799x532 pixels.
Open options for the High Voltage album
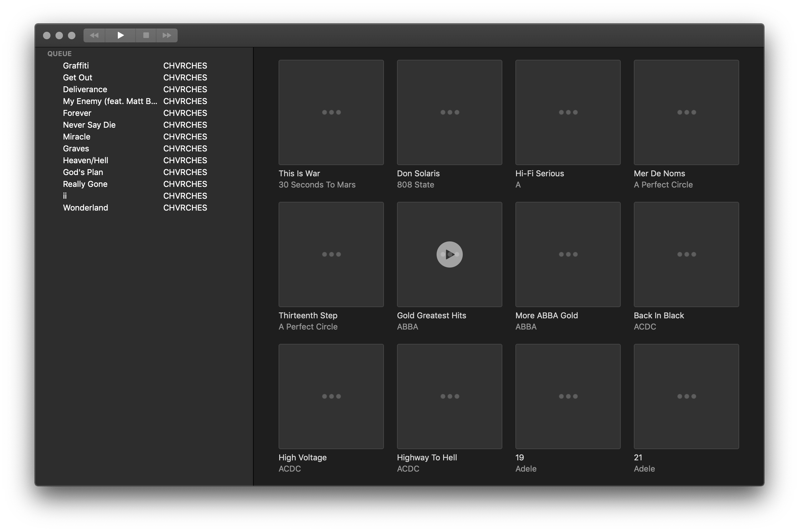point(331,396)
